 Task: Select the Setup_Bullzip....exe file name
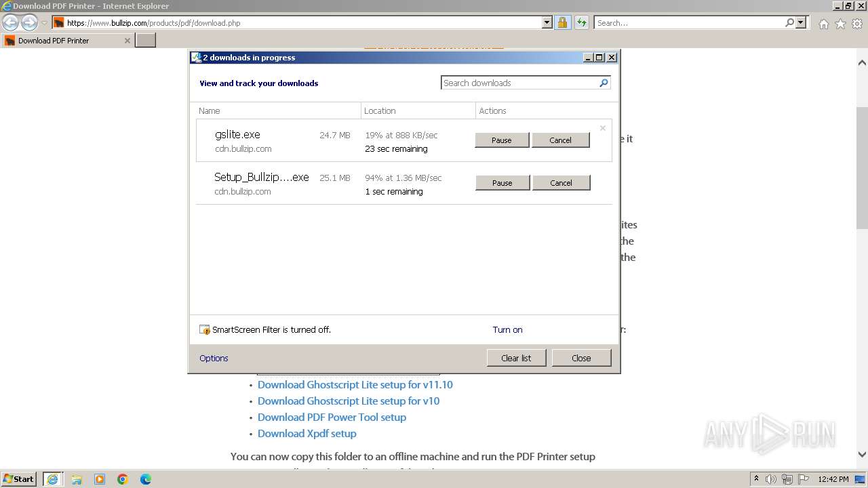click(x=262, y=178)
